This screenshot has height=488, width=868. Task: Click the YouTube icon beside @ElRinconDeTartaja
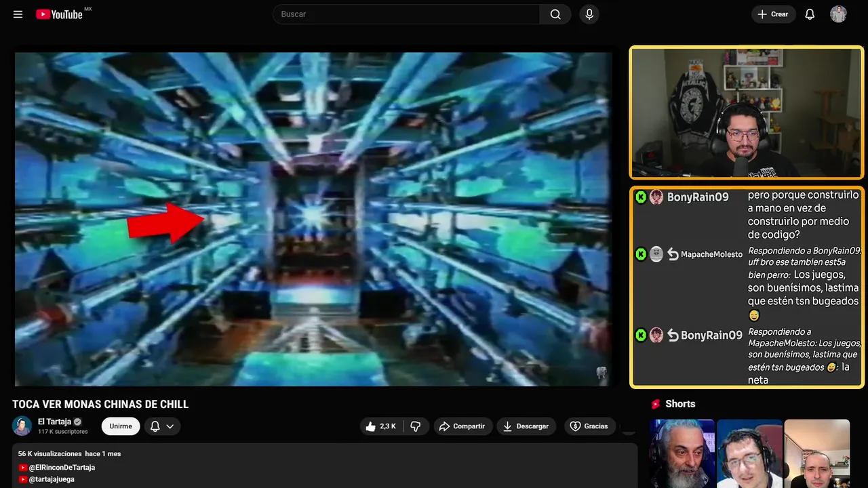point(23,468)
